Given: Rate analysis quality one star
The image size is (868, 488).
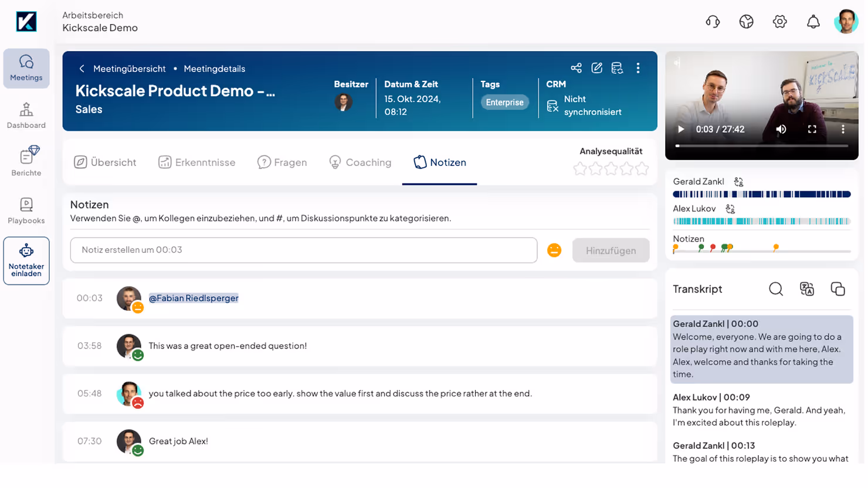Looking at the screenshot, I should (x=580, y=169).
